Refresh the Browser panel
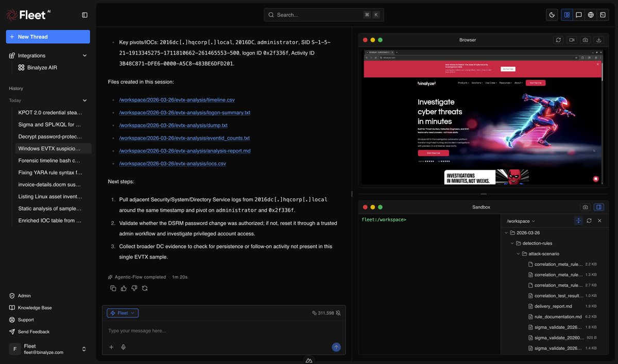 coord(558,40)
